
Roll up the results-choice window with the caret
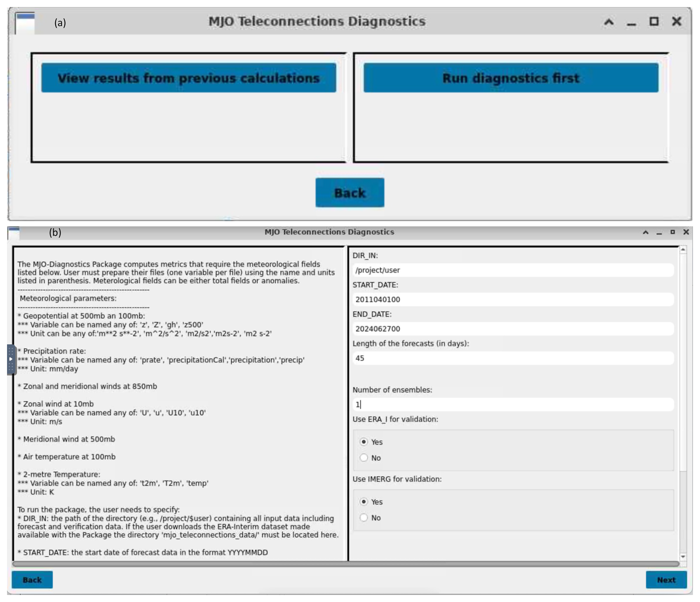[609, 22]
